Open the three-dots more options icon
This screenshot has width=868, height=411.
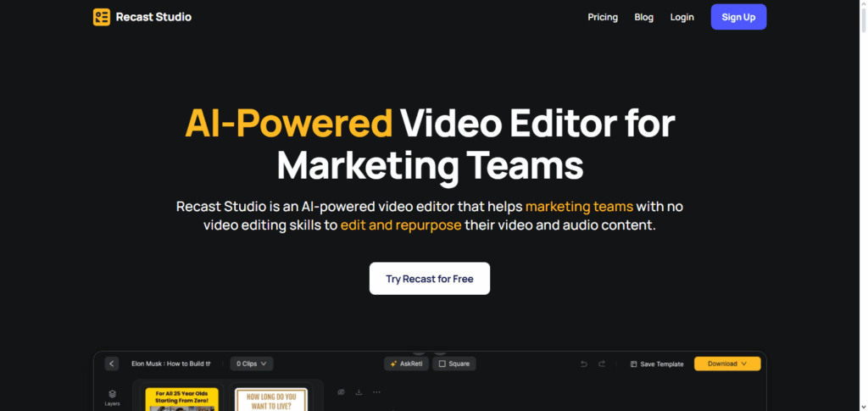[x=376, y=392]
